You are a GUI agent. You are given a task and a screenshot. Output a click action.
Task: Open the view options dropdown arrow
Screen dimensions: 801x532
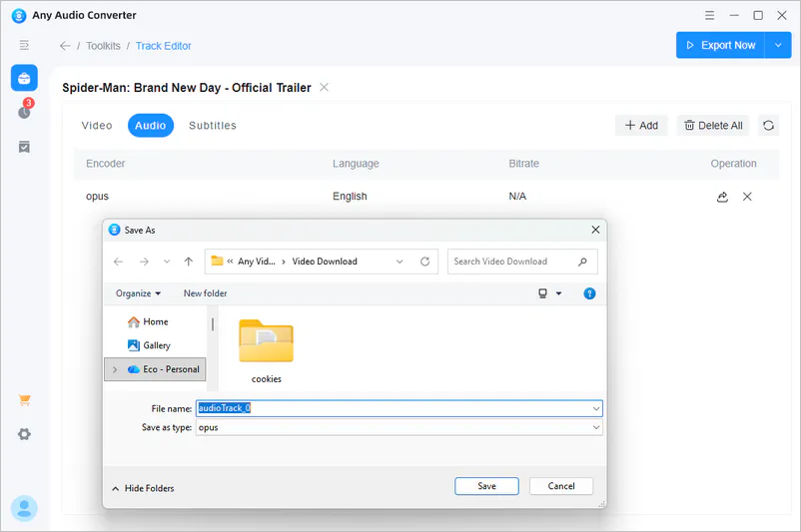559,293
